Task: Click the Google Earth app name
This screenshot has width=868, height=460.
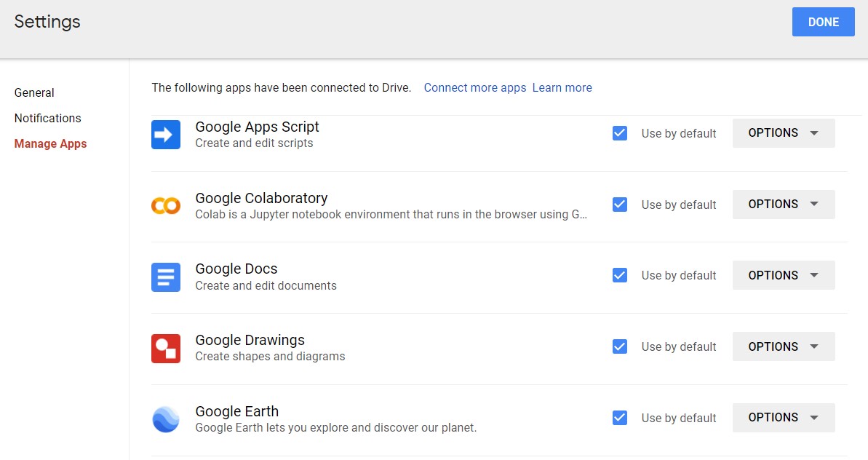Action: coord(237,411)
